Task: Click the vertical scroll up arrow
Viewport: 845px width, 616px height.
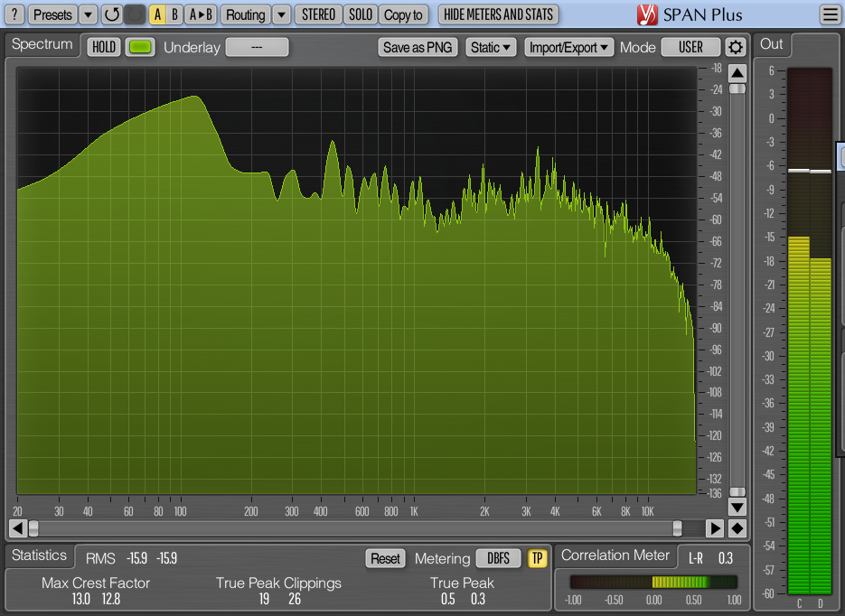Action: tap(737, 72)
